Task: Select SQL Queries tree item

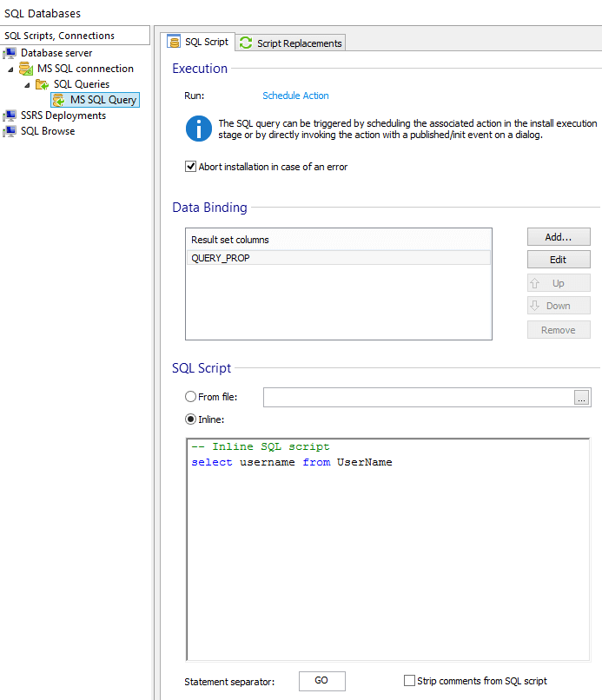Action: coord(82,84)
